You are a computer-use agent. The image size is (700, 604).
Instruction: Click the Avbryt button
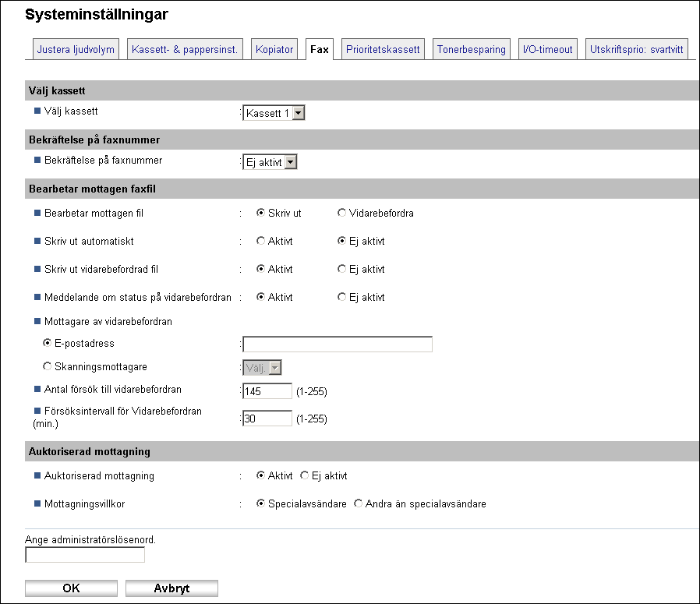pos(171,588)
